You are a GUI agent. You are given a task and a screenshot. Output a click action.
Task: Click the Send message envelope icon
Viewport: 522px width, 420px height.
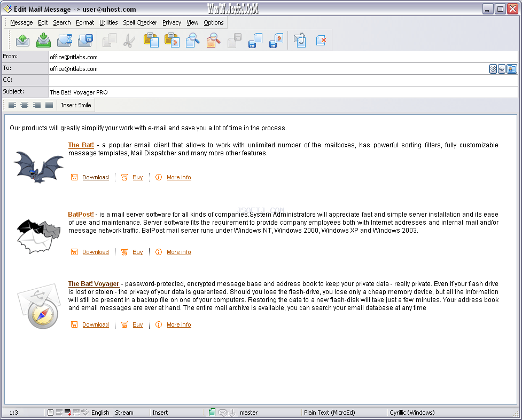coord(22,41)
